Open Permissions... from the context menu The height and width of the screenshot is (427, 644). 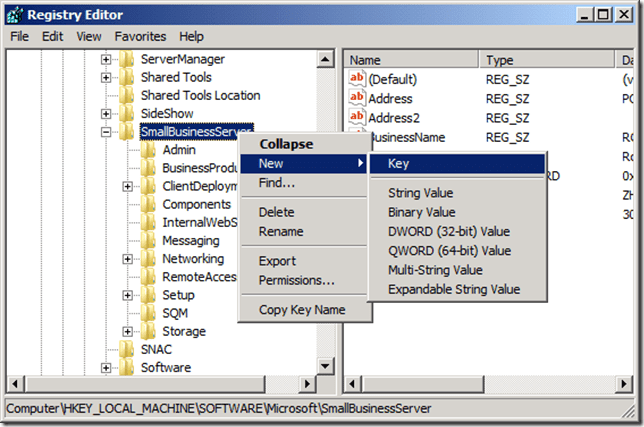click(303, 280)
